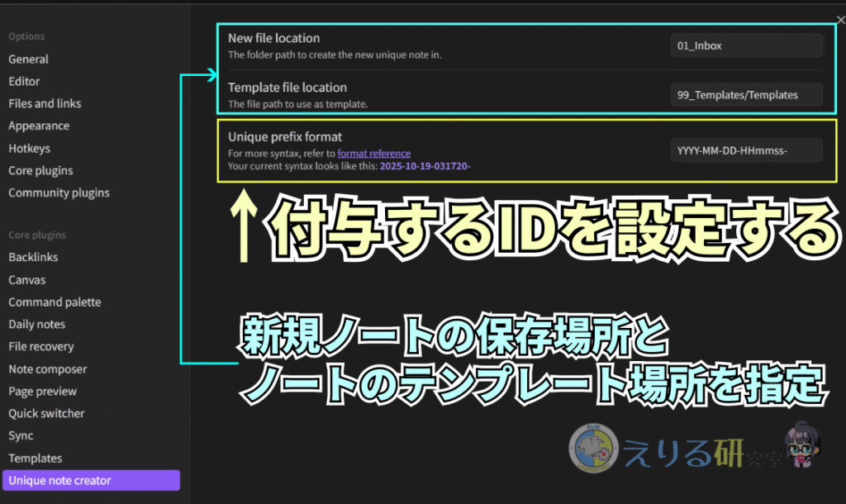Select Appearance in the options sidebar
Image resolution: width=846 pixels, height=504 pixels.
39,126
